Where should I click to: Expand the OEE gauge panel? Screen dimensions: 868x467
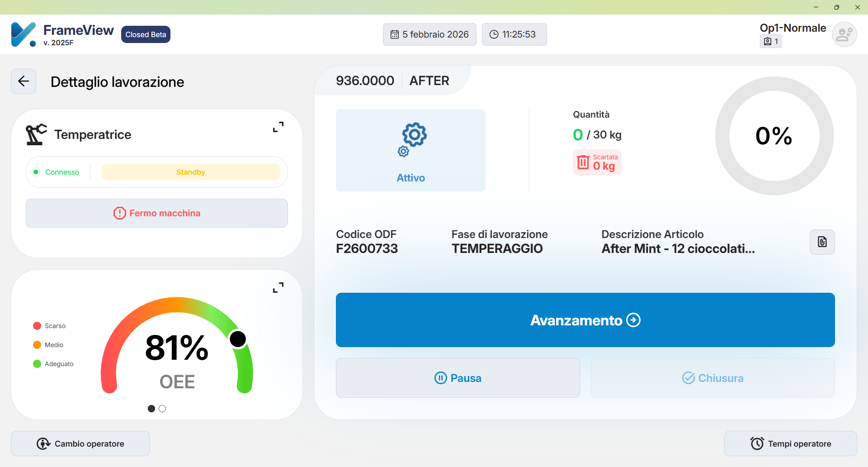tap(278, 288)
